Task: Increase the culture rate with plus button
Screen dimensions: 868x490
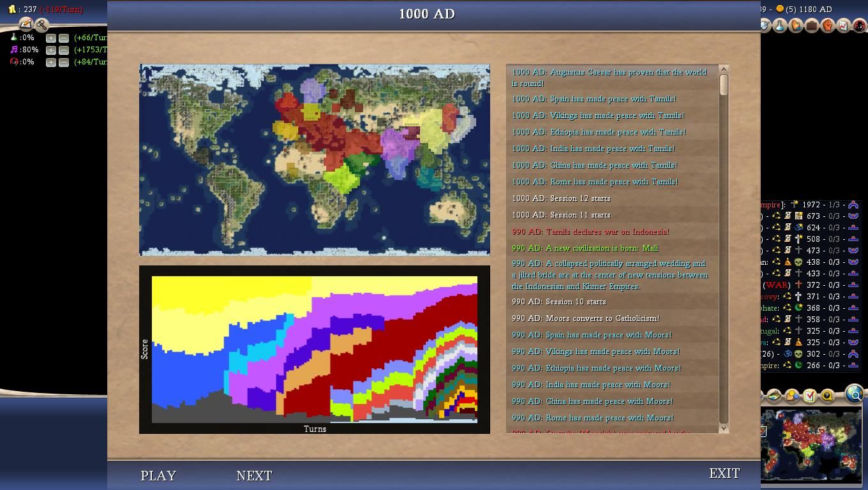Action: pyautogui.click(x=51, y=50)
